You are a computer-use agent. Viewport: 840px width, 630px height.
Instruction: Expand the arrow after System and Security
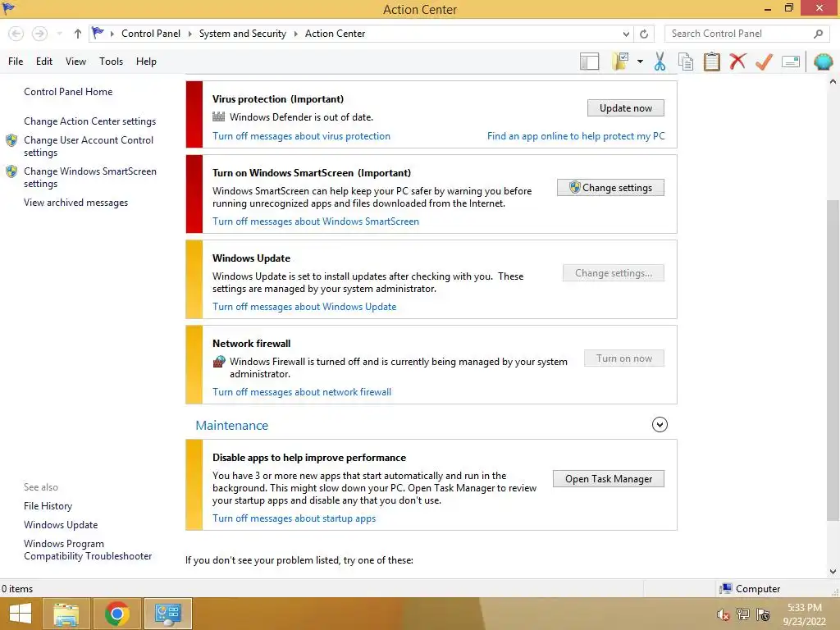pos(295,34)
